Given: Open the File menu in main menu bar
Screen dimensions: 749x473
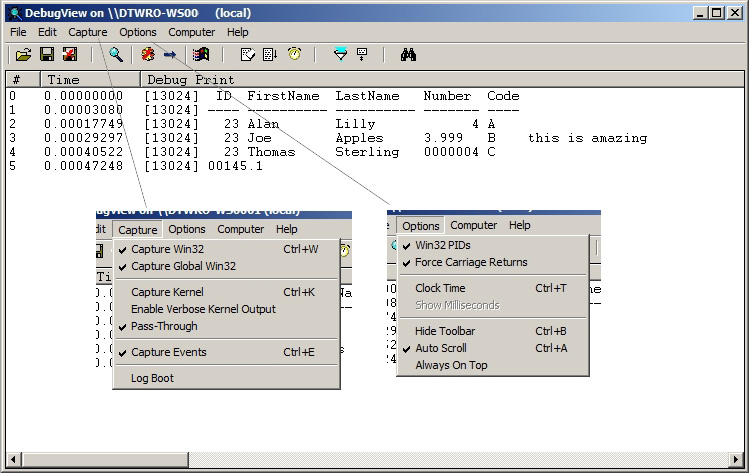Looking at the screenshot, I should click(18, 32).
